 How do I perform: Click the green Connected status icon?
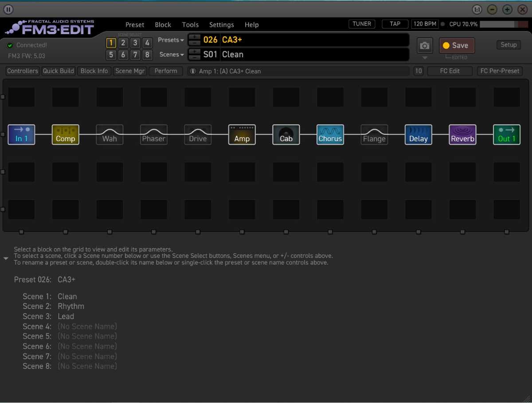(x=10, y=45)
